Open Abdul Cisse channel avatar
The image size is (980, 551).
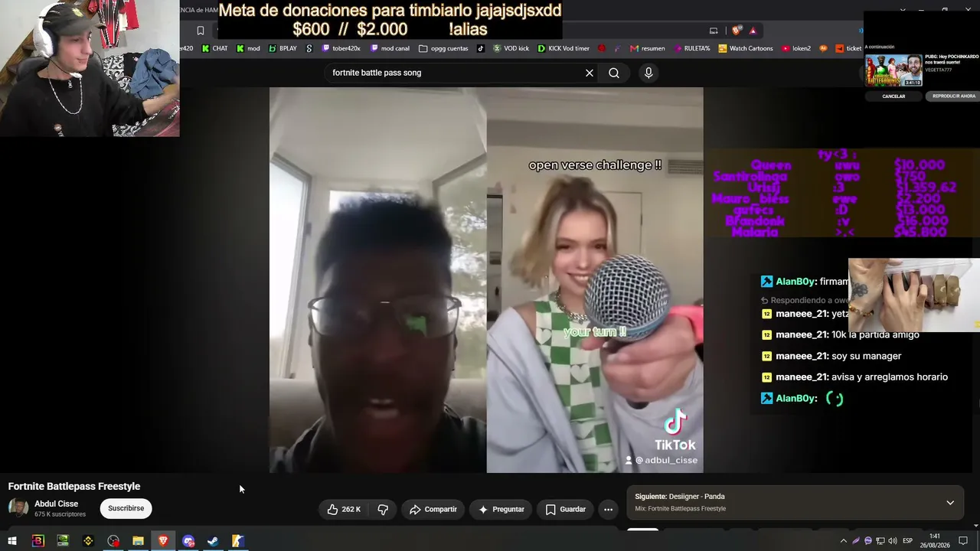tap(18, 508)
